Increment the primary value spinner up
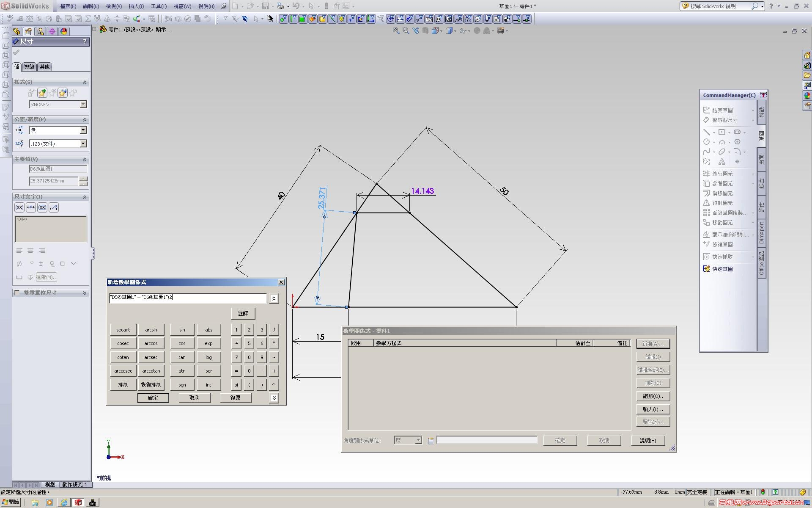This screenshot has width=812, height=508. (x=83, y=179)
